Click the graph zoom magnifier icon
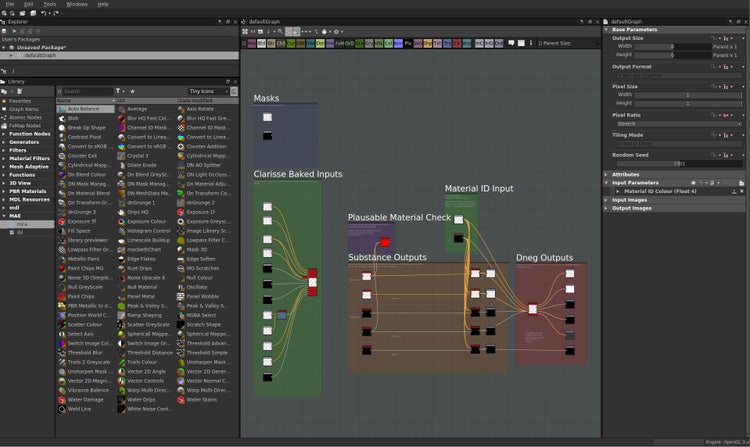 280,32
